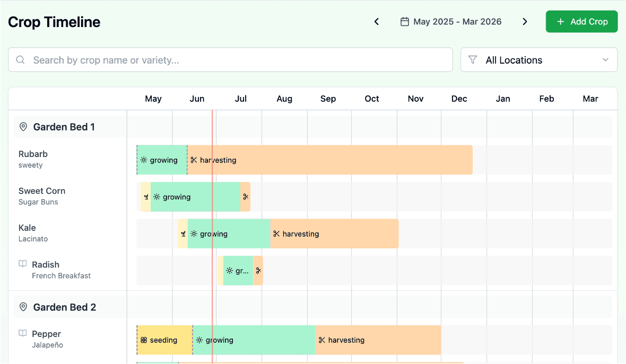Click Sweet Corn's scissors harvest icon

point(246,197)
